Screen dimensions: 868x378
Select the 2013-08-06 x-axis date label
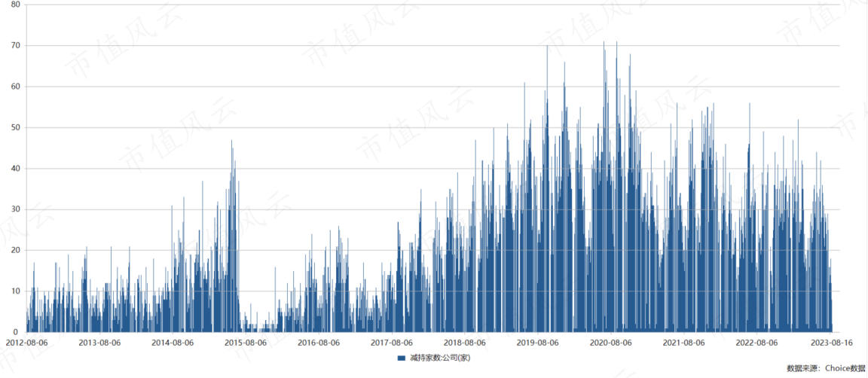(99, 343)
